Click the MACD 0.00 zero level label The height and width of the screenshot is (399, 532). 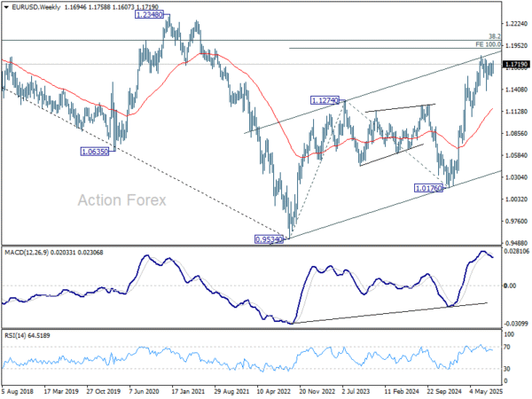[511, 286]
